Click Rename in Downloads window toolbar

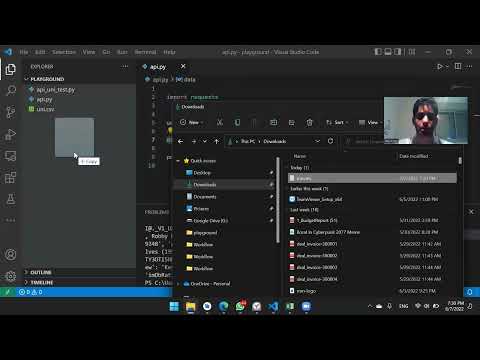[273, 122]
